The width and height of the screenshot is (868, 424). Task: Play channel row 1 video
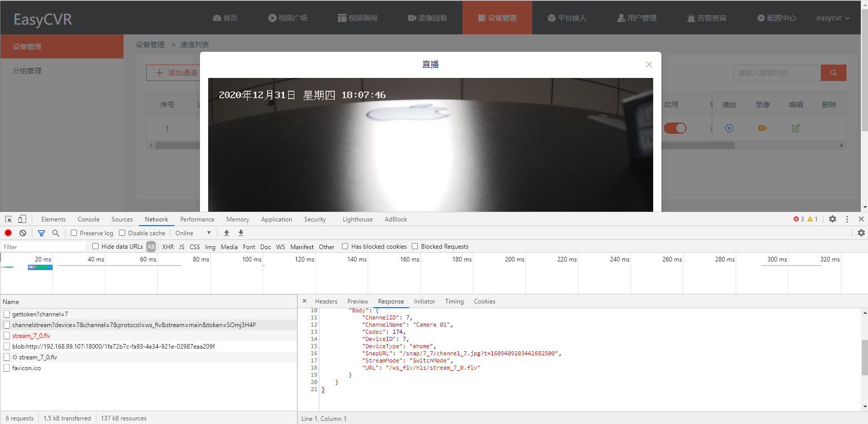730,128
